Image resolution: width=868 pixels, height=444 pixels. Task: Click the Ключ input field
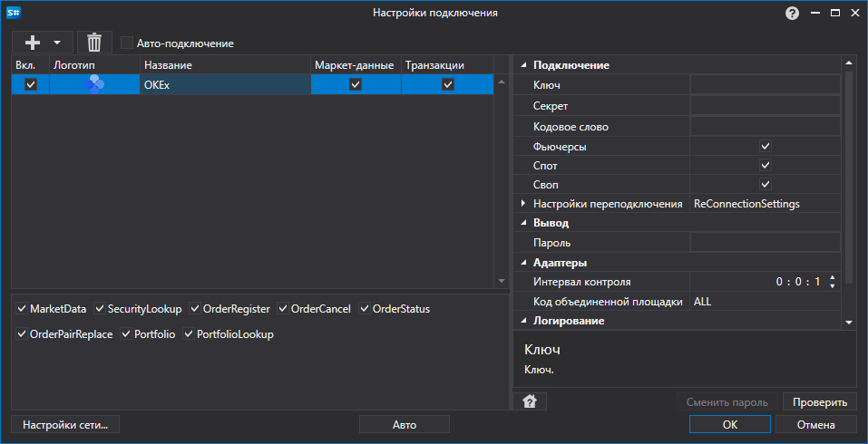coord(765,84)
